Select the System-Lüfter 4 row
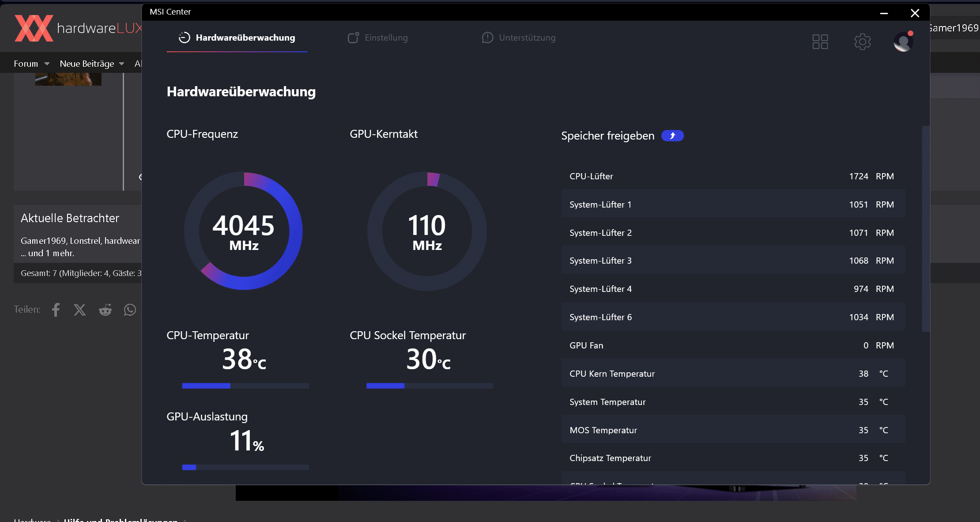Image resolution: width=980 pixels, height=522 pixels. [x=733, y=289]
